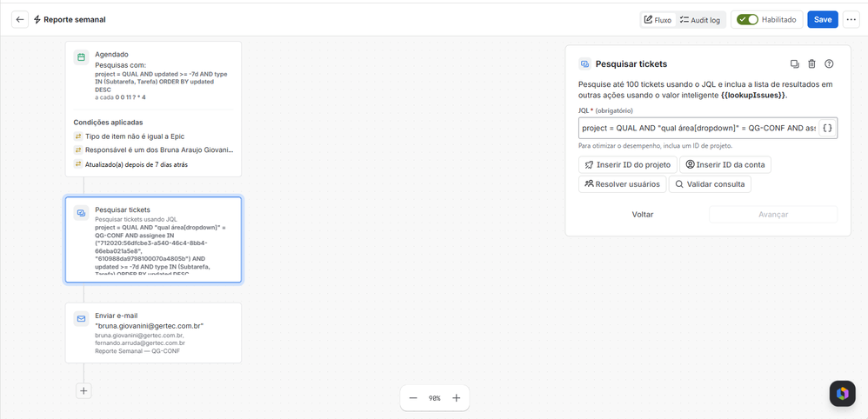This screenshot has height=419, width=868.
Task: Insert smart value using curly braces button
Action: click(x=827, y=128)
